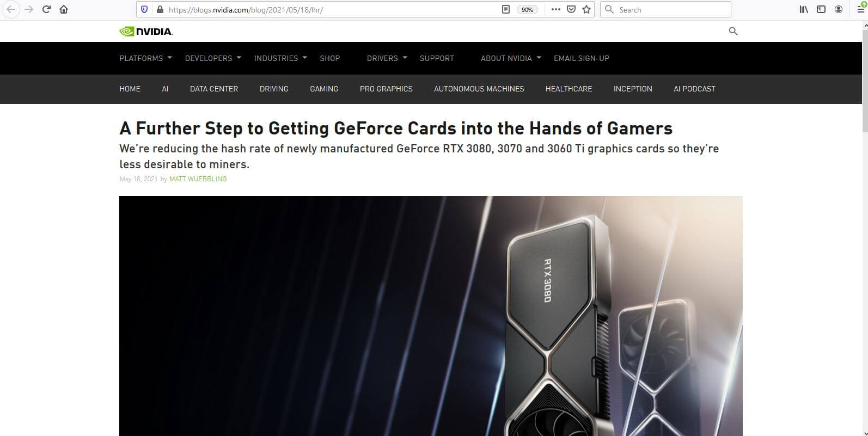Viewport: 868px width, 436px height.
Task: Go to the browser home page
Action: [64, 9]
